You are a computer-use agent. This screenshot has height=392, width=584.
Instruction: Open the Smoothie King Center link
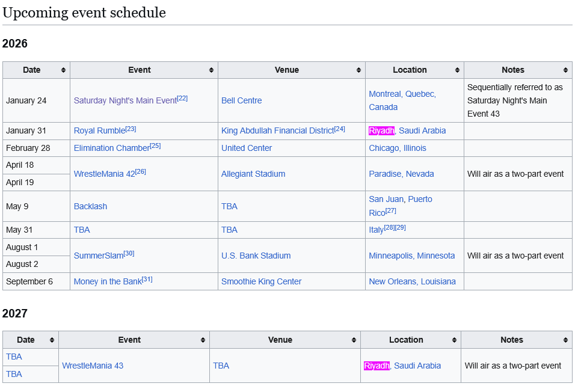click(x=262, y=282)
